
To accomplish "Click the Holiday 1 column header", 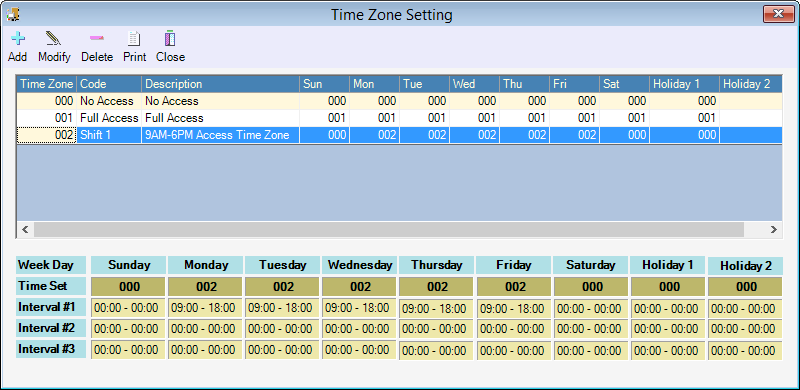I will [684, 84].
